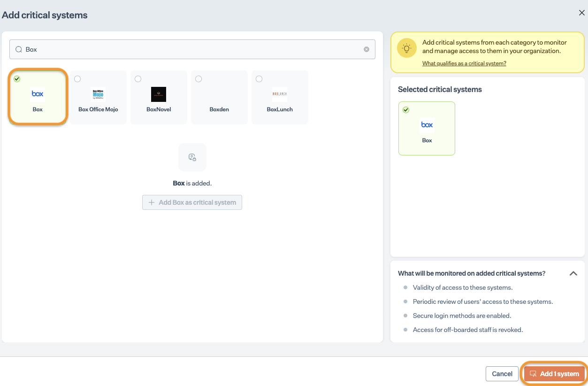Open 'What qualifies as a critical system?' link
This screenshot has width=588, height=386.
tap(464, 63)
